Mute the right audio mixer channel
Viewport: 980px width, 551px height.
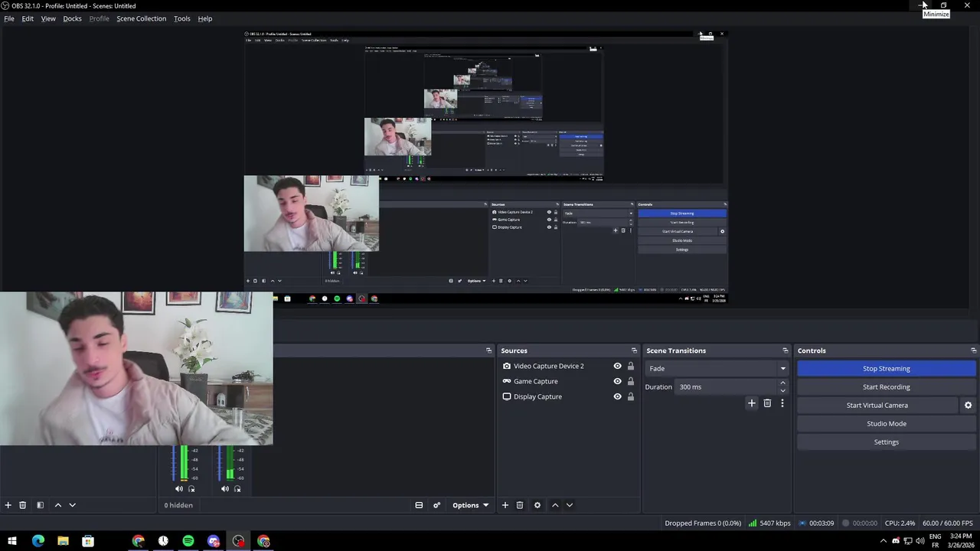(225, 489)
